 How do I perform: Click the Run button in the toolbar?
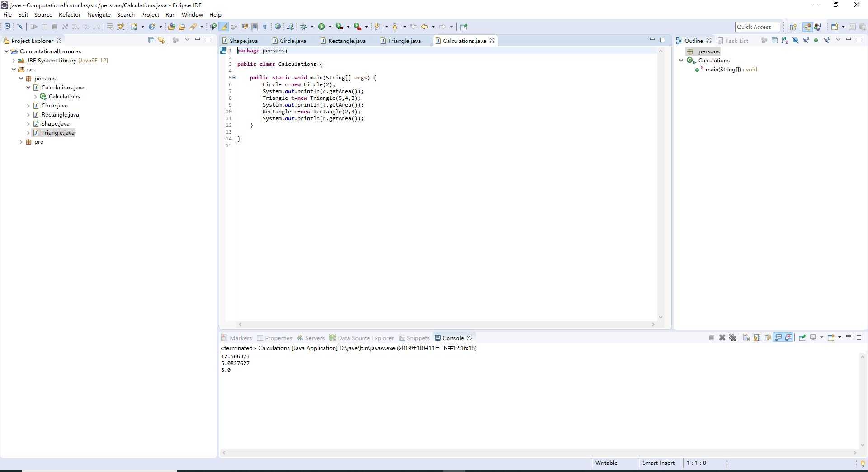[321, 27]
